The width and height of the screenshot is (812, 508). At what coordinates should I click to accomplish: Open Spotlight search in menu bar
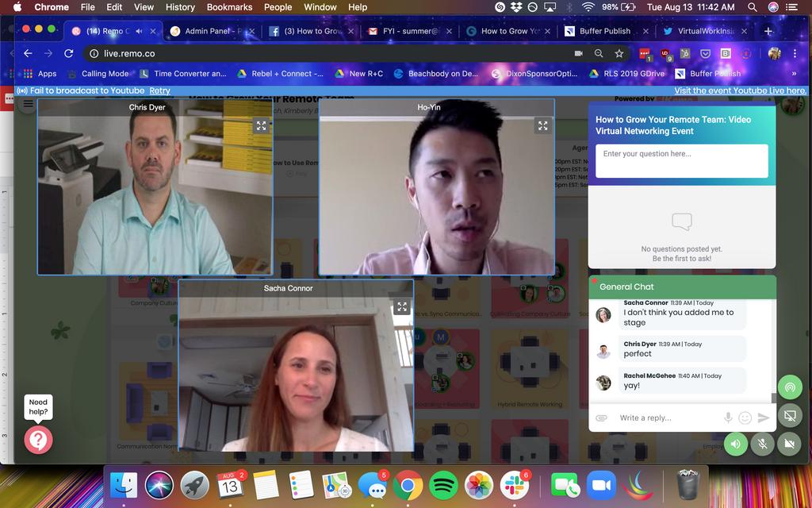tap(753, 7)
